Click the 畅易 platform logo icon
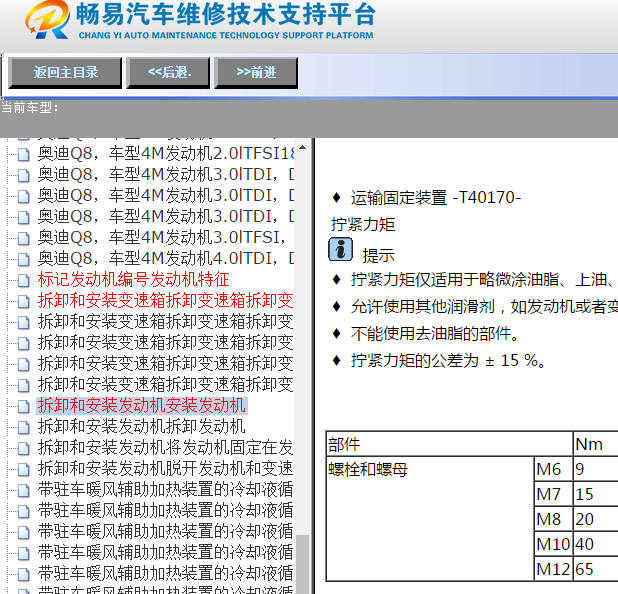 click(x=47, y=20)
